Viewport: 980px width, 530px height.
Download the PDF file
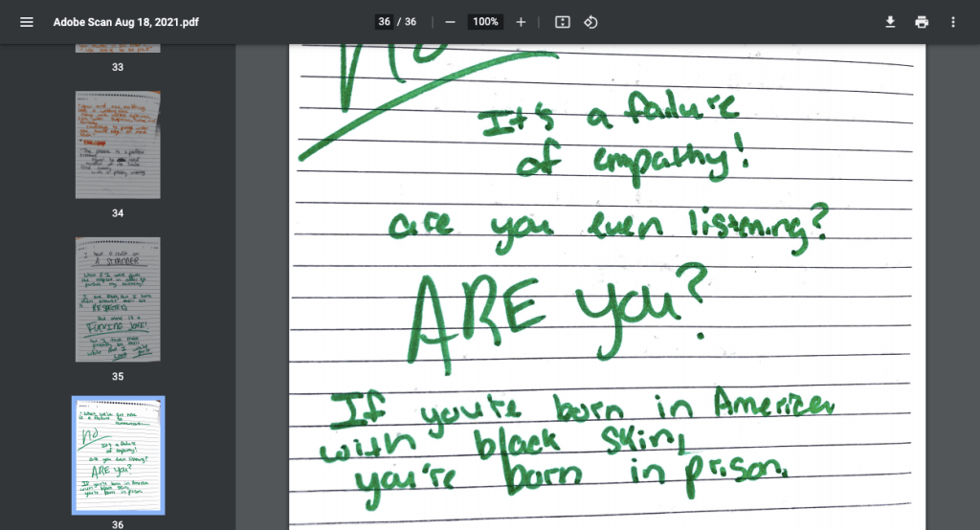click(x=890, y=22)
